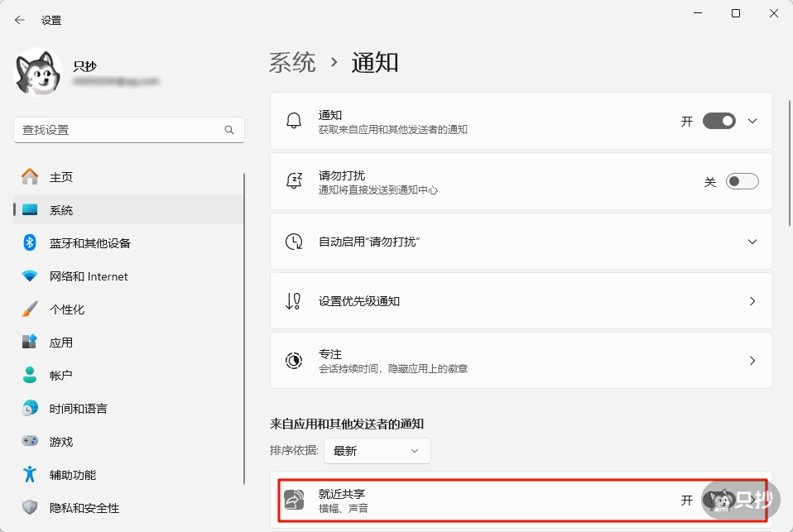Open 游戏 with the gamepad icon

[30, 442]
